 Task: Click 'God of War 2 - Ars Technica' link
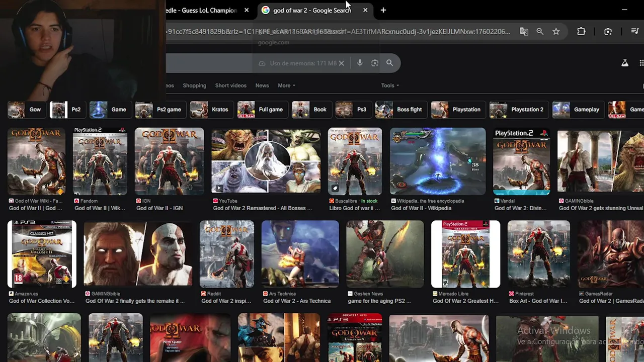tap(297, 301)
